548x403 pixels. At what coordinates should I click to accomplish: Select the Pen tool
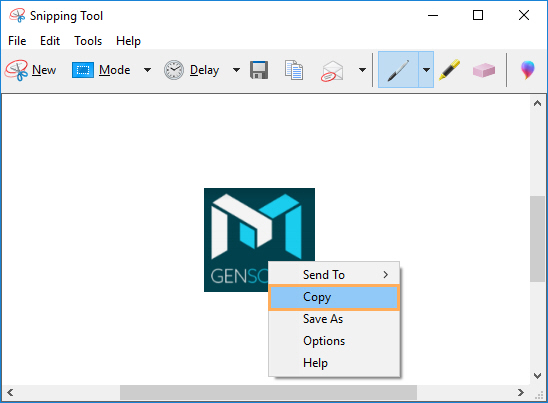pyautogui.click(x=398, y=70)
